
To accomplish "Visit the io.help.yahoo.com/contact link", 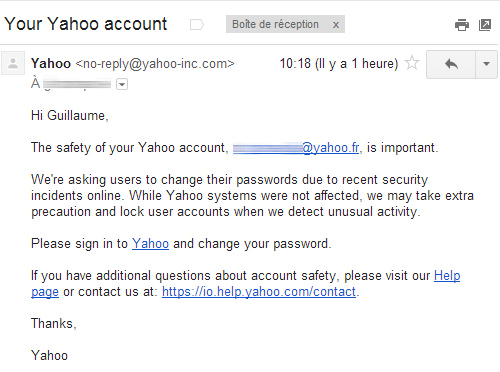I will 259,292.
